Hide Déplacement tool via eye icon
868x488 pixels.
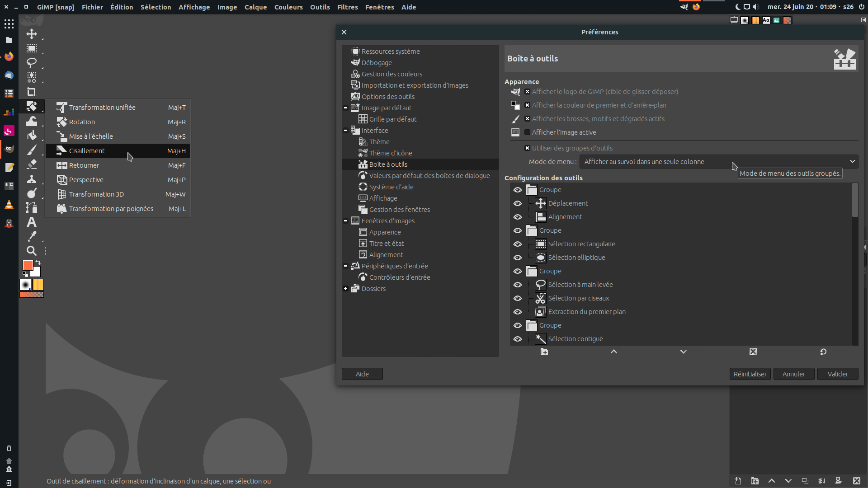point(518,203)
